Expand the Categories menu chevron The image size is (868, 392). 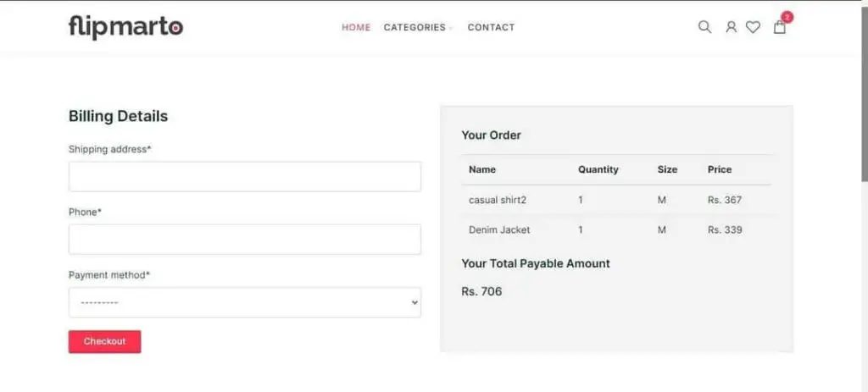pos(451,28)
